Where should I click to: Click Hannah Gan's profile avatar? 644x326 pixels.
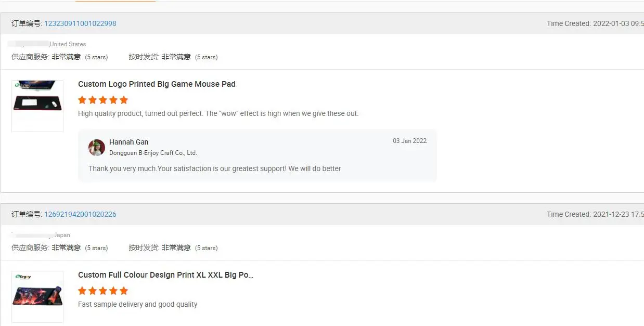97,148
